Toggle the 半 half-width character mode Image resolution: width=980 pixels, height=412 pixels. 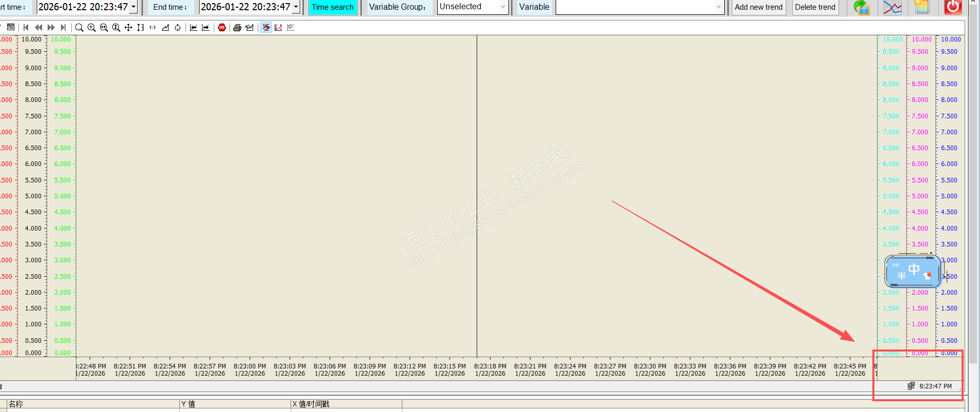pos(902,276)
